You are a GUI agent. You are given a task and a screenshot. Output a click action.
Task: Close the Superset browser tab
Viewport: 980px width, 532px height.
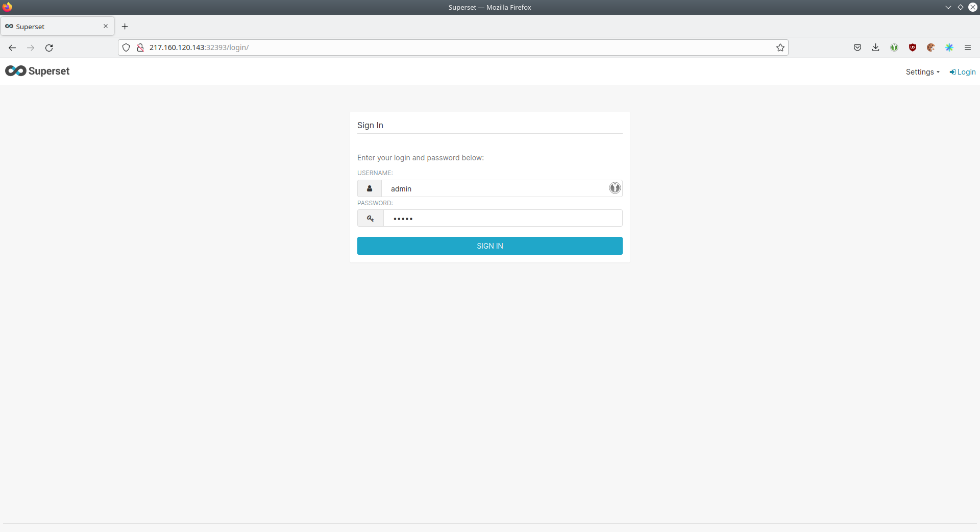point(106,26)
